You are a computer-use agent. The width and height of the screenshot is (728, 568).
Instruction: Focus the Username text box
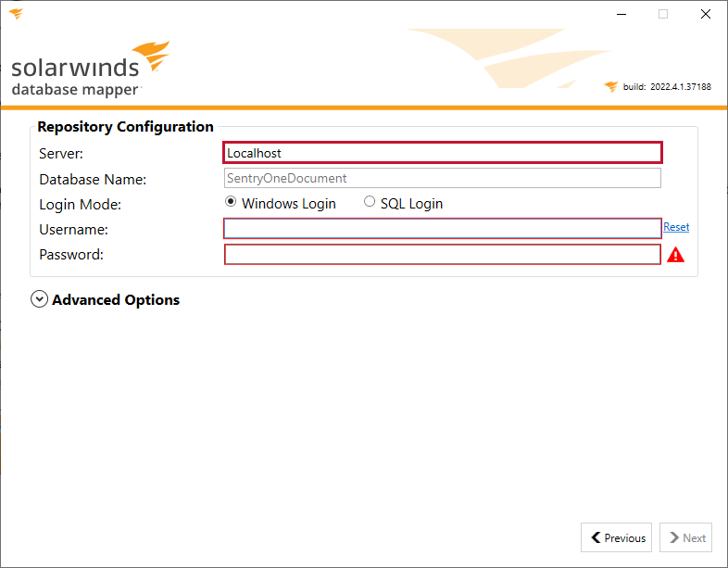[443, 229]
